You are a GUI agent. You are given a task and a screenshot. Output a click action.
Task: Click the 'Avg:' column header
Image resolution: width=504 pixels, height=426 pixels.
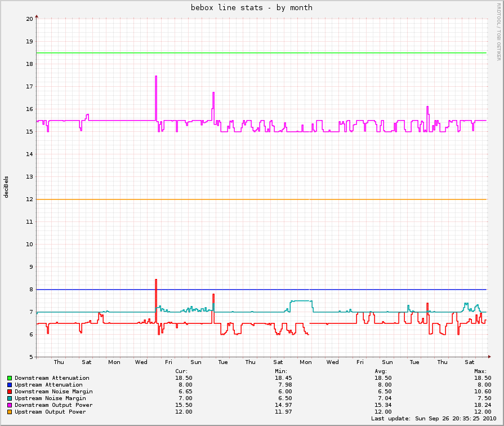[381, 371]
